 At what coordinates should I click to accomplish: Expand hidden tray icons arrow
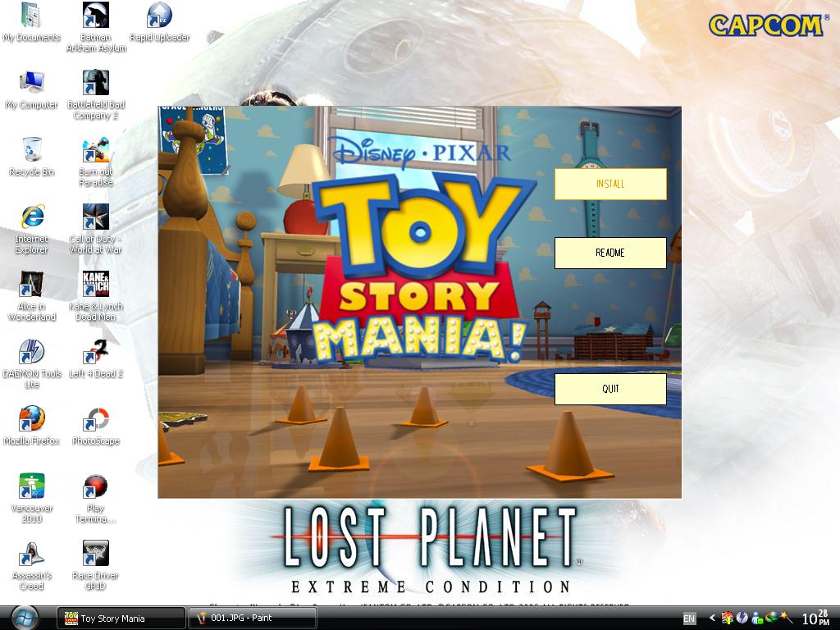coord(712,618)
